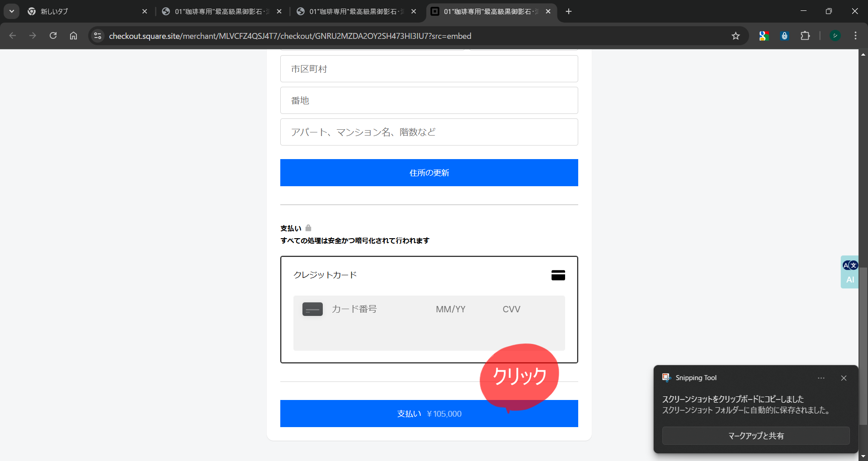
Task: Open the browser home page
Action: point(73,36)
